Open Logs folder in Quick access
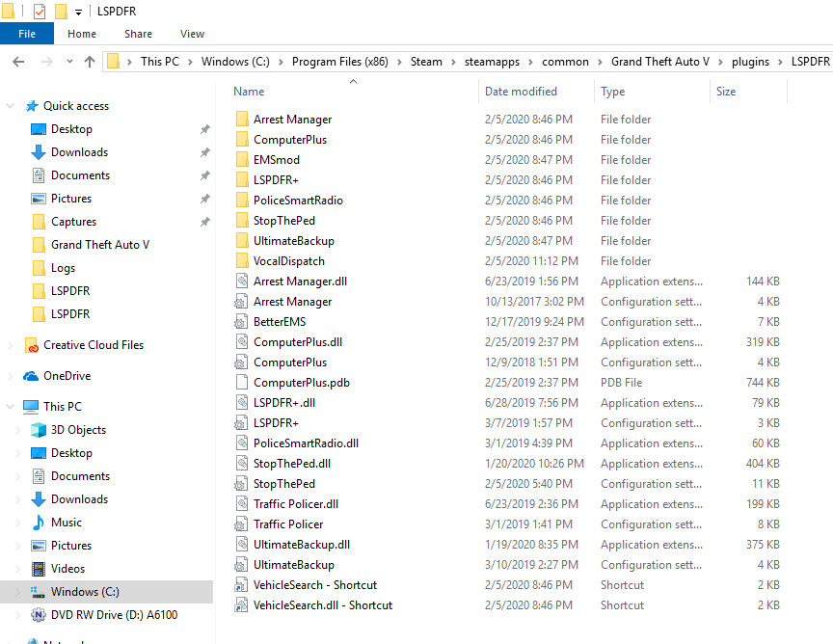833x644 pixels. pos(63,268)
